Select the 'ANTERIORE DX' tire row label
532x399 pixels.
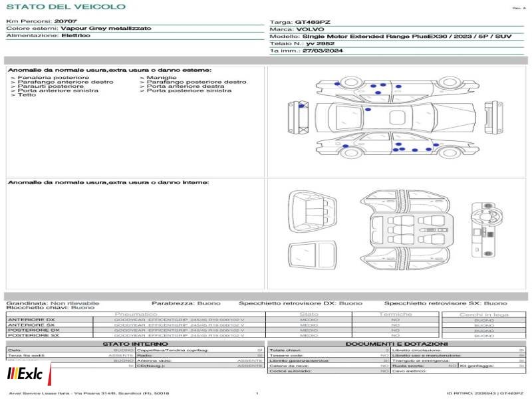[x=31, y=320]
